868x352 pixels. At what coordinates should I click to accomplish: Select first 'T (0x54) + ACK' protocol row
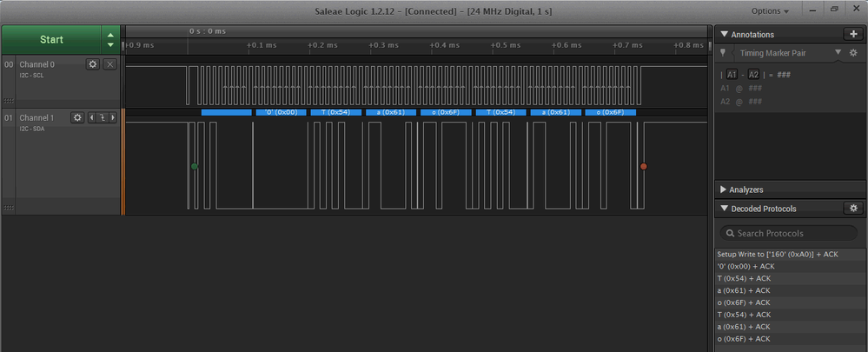[x=791, y=278]
